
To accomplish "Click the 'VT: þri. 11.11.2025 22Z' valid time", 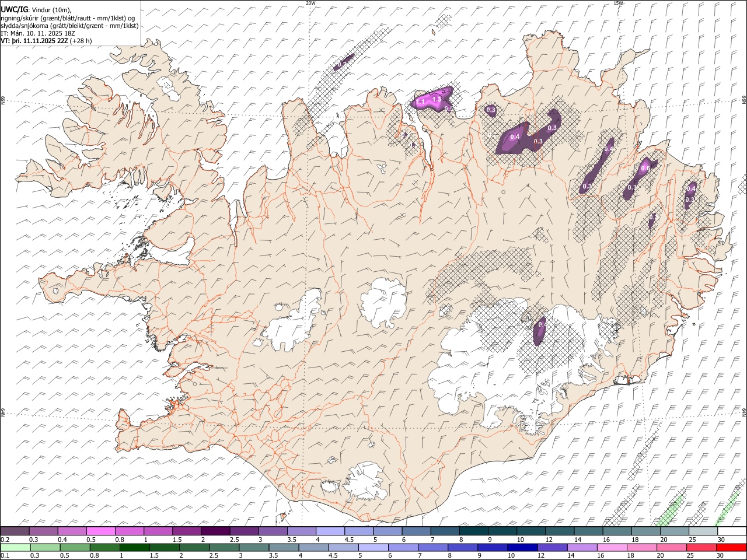I will point(34,41).
